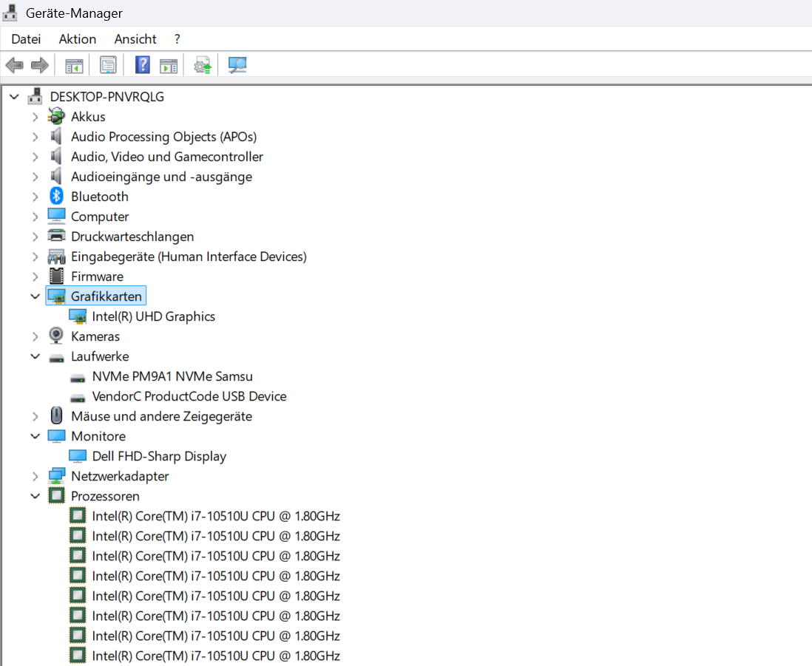Expand the Druckwarteschlangen category
The width and height of the screenshot is (812, 666).
35,237
